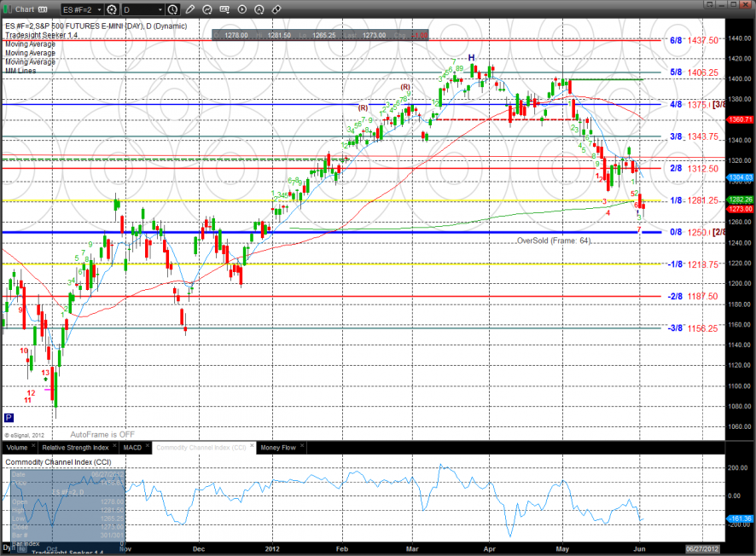
Task: Click the blue P marker icon
Action: pos(9,418)
